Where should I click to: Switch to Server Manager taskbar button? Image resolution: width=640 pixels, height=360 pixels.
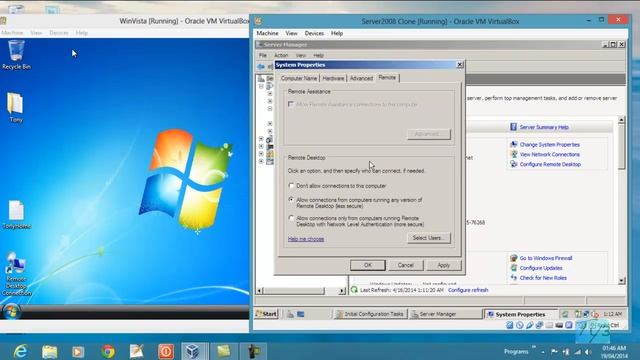tap(445, 314)
